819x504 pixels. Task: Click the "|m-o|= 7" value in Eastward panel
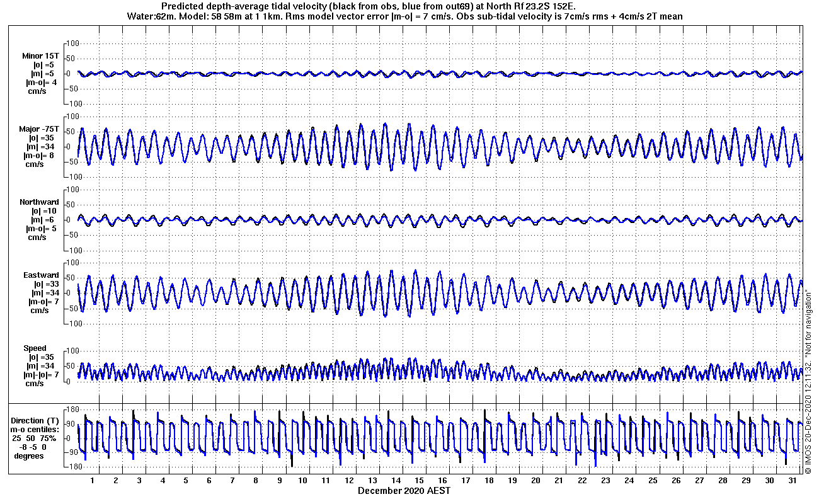pyautogui.click(x=43, y=302)
